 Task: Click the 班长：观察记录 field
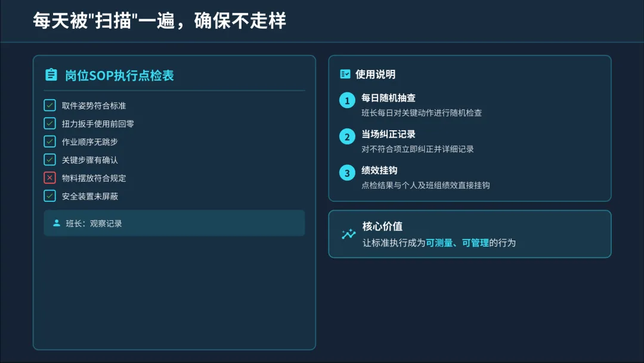(174, 223)
